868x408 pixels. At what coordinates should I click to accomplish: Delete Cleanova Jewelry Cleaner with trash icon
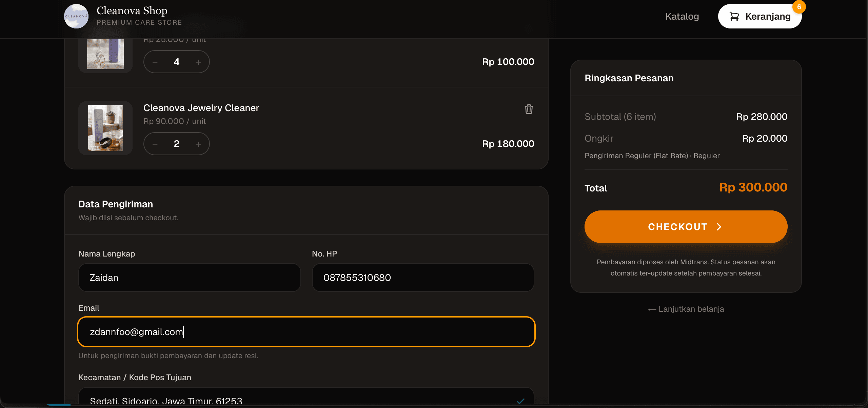point(529,109)
